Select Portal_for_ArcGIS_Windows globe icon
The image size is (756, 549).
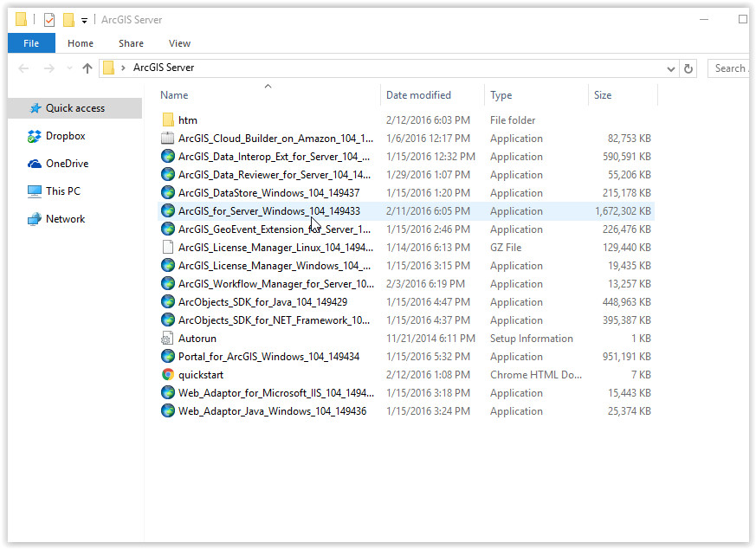click(x=168, y=356)
